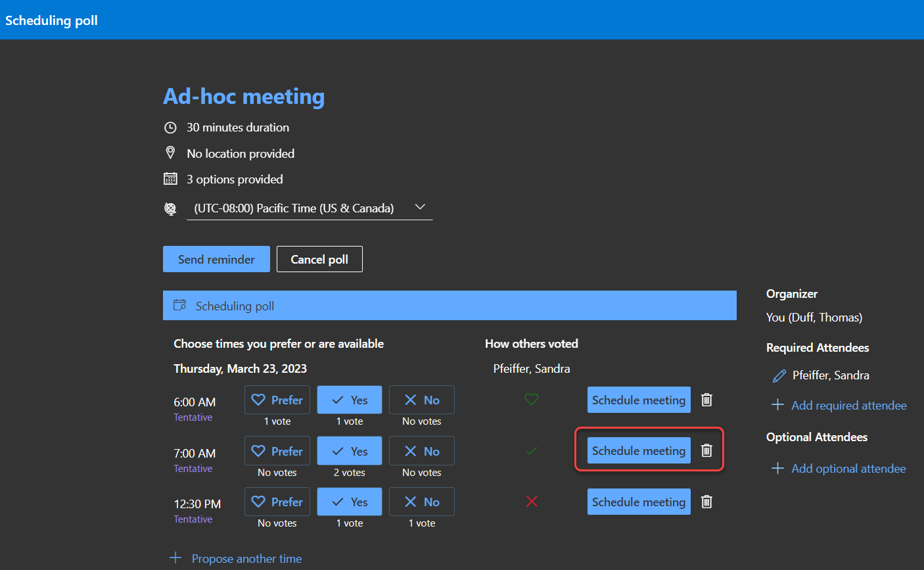Click the Scheduling poll section header
This screenshot has height=570, width=924.
click(x=450, y=306)
